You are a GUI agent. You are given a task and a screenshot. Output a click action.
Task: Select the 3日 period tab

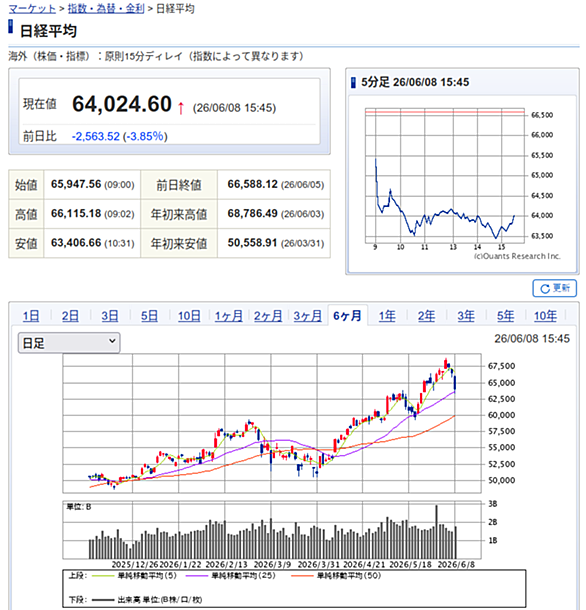pyautogui.click(x=110, y=316)
